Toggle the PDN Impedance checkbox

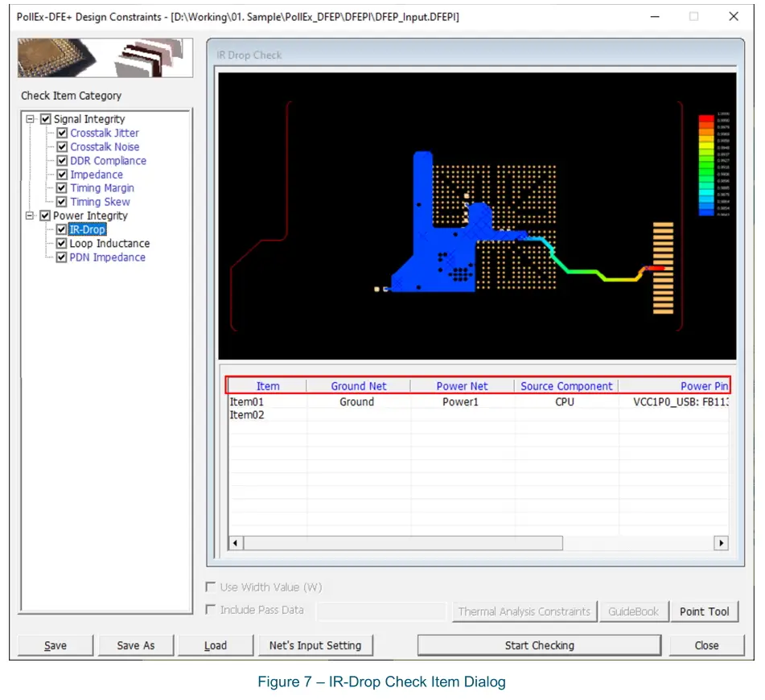62,257
